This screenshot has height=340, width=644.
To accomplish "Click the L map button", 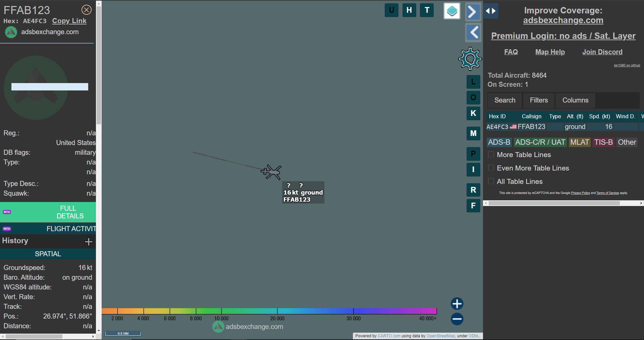I will 473,82.
